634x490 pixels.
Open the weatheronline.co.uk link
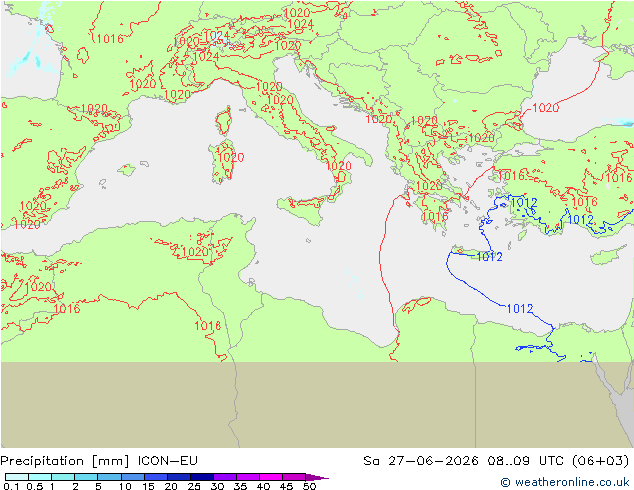565,482
